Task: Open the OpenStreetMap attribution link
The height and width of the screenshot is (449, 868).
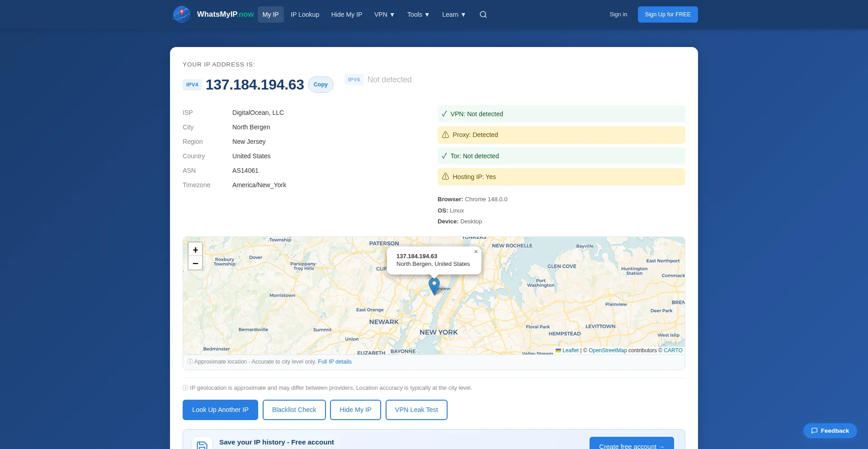Action: (x=608, y=350)
